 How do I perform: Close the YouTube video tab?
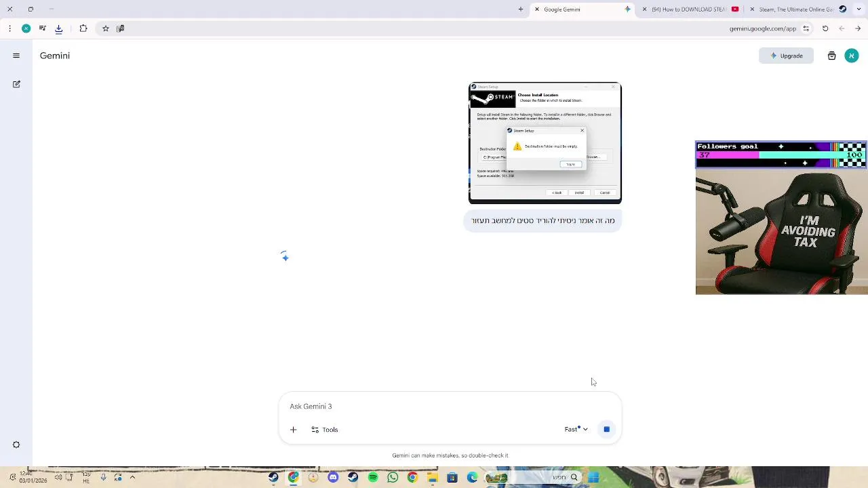(644, 9)
